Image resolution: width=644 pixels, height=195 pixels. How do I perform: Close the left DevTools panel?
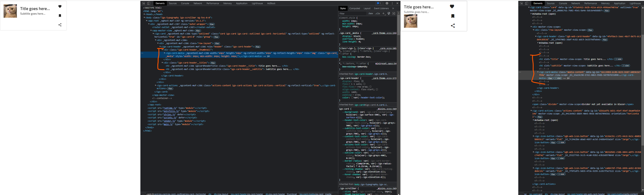click(397, 3)
